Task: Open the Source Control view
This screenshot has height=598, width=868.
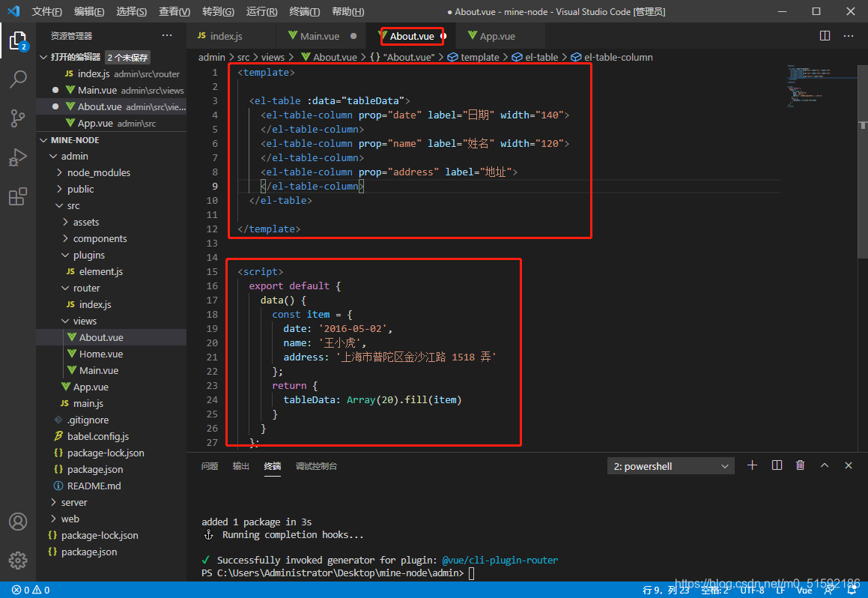Action: (18, 118)
